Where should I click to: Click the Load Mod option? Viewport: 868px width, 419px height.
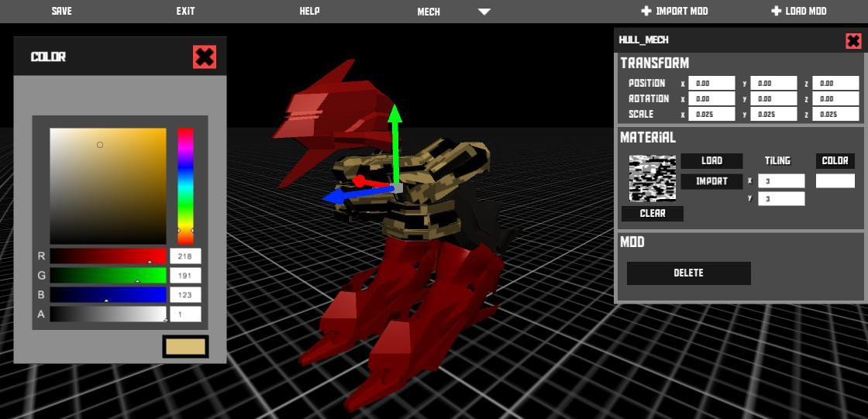(x=806, y=11)
